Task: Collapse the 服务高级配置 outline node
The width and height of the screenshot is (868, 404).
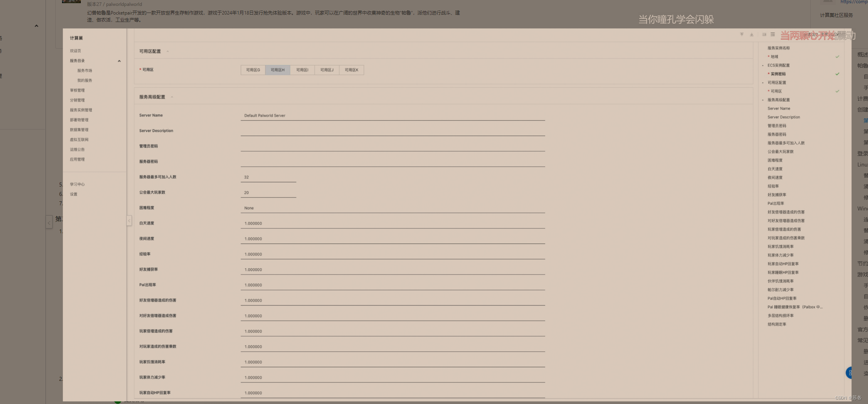Action: coord(763,100)
